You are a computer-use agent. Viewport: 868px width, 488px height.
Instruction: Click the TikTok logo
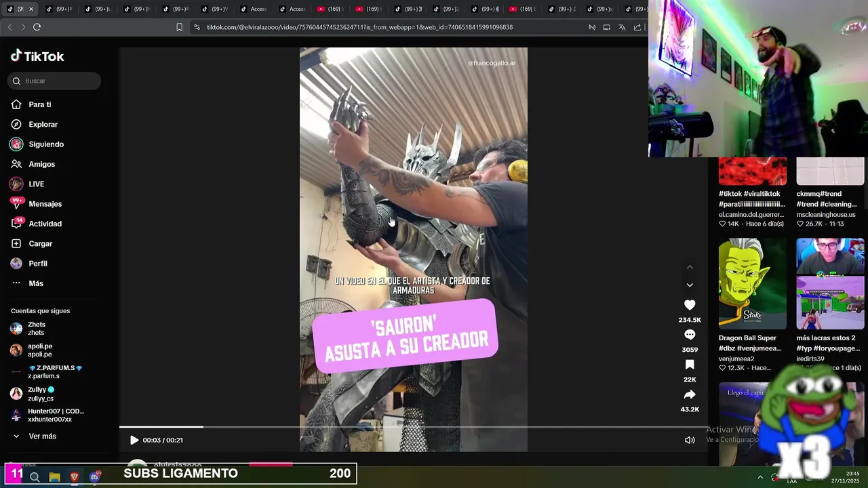[x=37, y=56]
